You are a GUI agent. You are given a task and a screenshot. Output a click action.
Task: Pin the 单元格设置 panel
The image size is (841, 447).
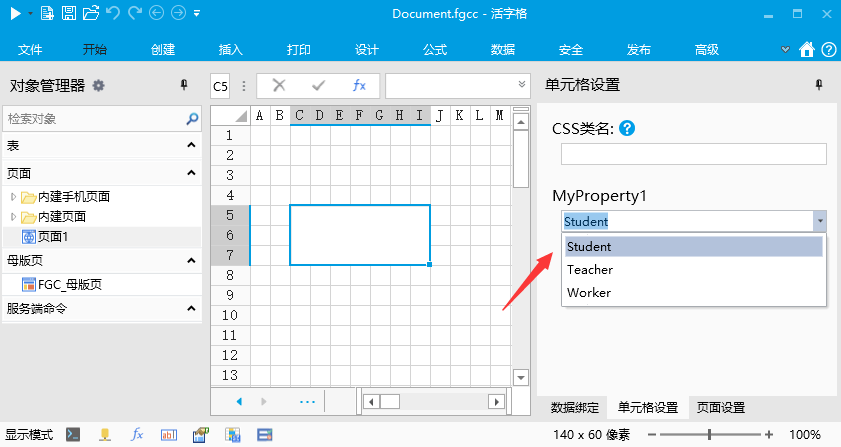click(x=819, y=85)
